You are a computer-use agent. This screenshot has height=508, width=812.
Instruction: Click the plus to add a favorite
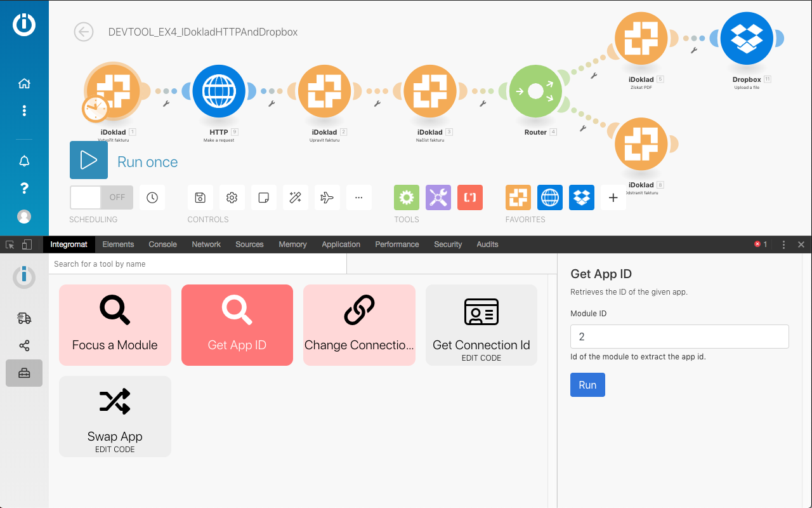[x=613, y=197]
